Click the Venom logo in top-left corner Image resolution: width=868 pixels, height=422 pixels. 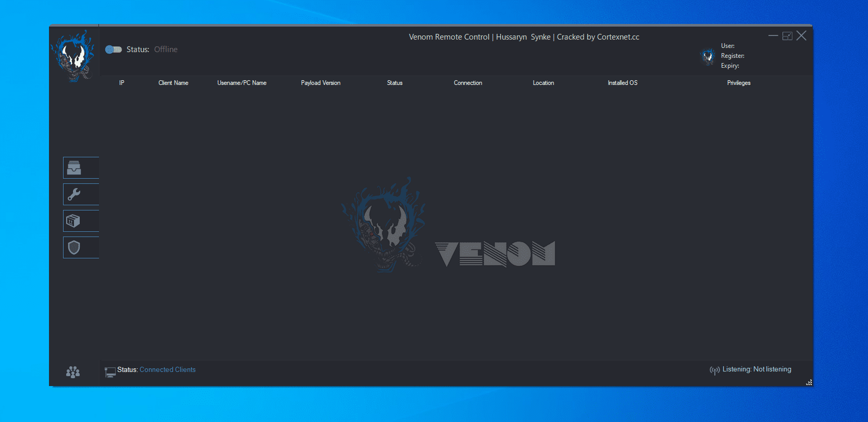click(x=73, y=56)
